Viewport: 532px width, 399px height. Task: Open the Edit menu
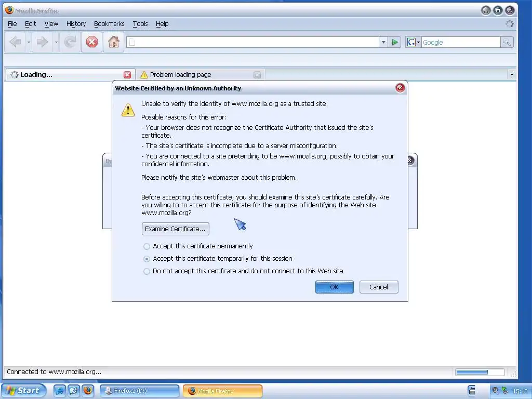30,24
